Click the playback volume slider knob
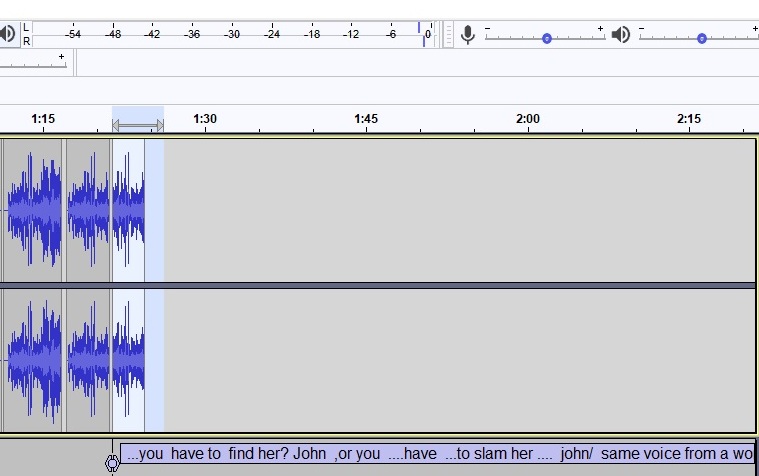This screenshot has height=476, width=759. pos(702,38)
